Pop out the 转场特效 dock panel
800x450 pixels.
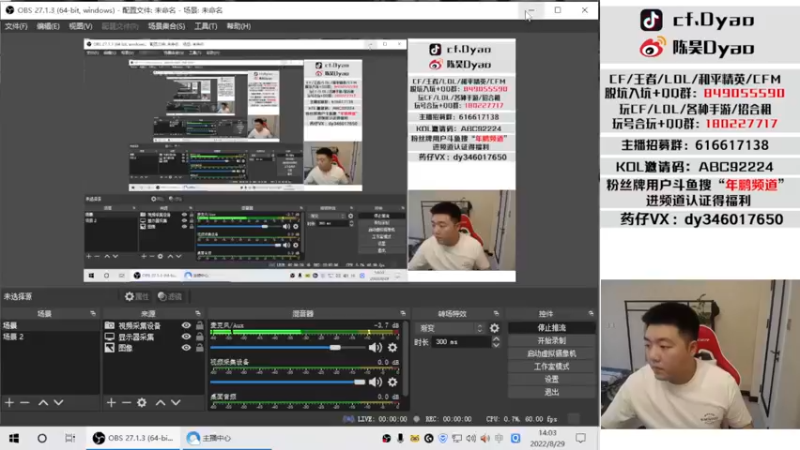tap(496, 313)
